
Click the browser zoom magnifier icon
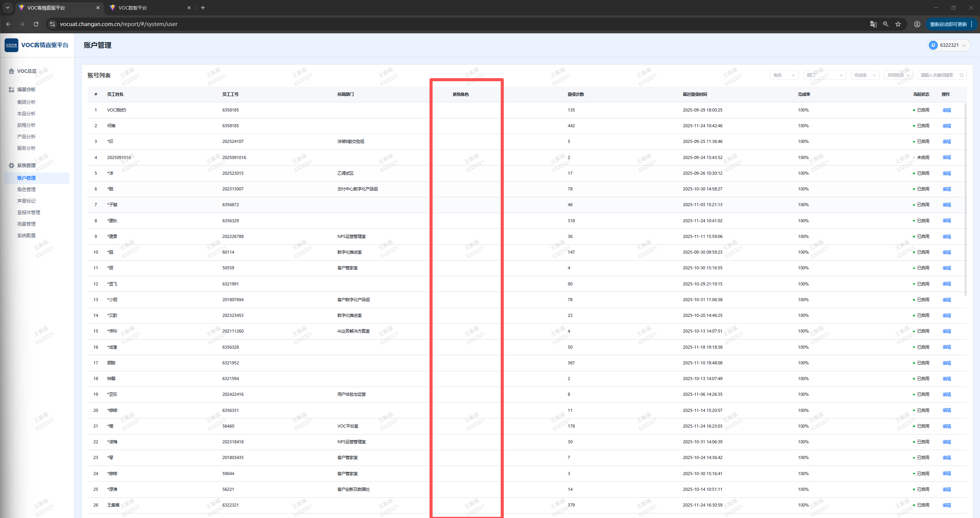[x=885, y=24]
